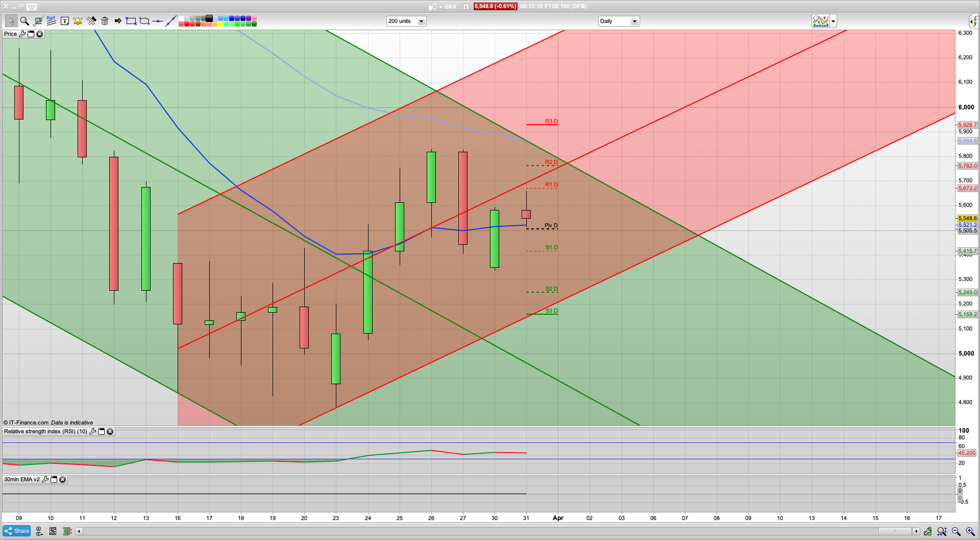Pick the dark green color swatch
The width and height of the screenshot is (980, 540).
pos(254,24)
